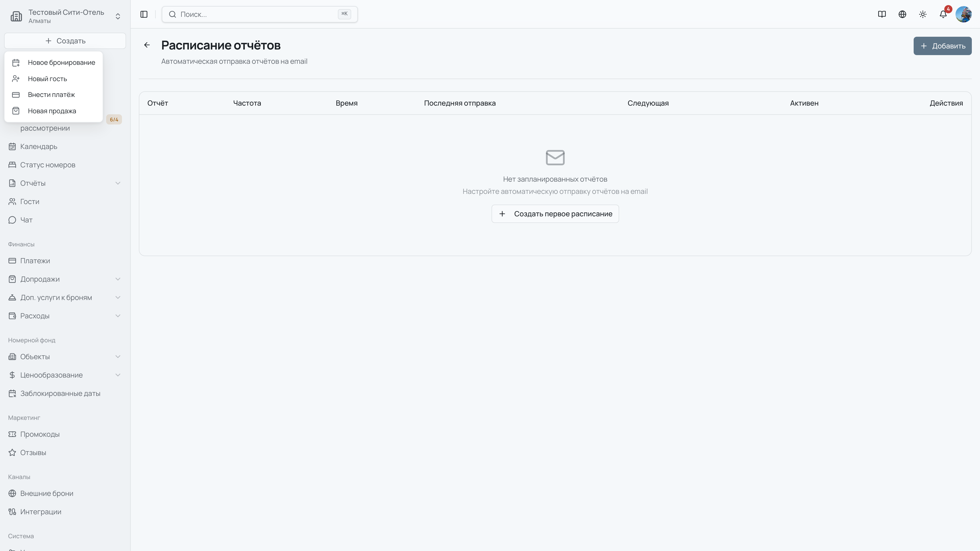Click the Календарь calendar icon
The width and height of the screenshot is (980, 551).
click(12, 146)
